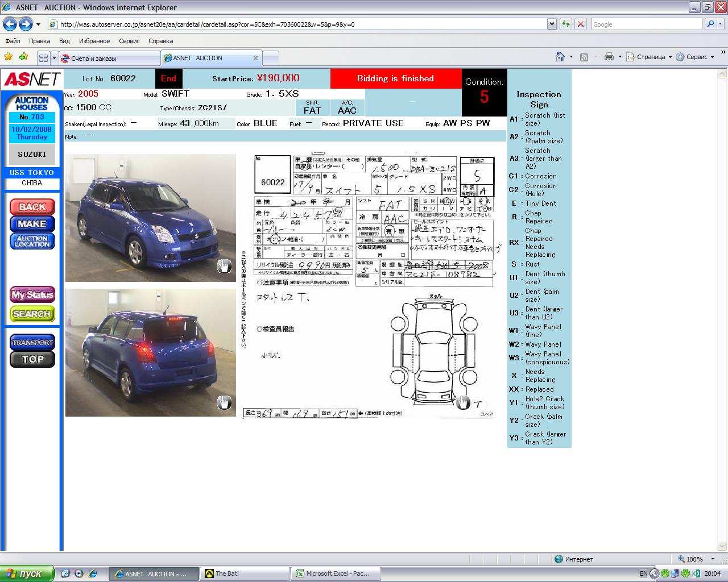728x582 pixels.
Task: Open the Quick Tabs grid icon
Action: [43, 58]
